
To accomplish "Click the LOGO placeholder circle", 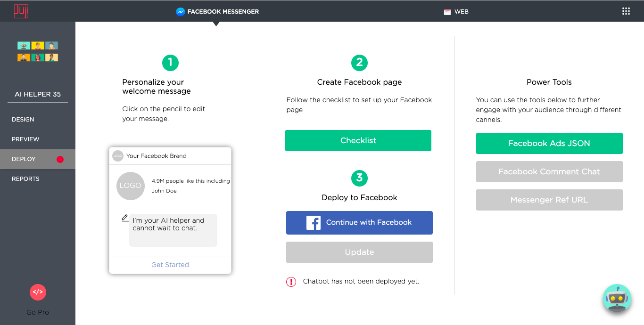I will [x=131, y=186].
